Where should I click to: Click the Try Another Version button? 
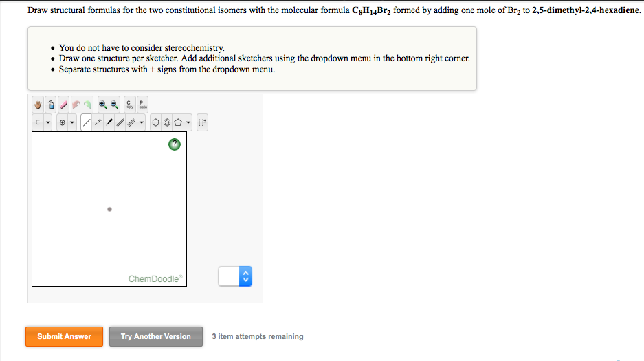coord(156,336)
